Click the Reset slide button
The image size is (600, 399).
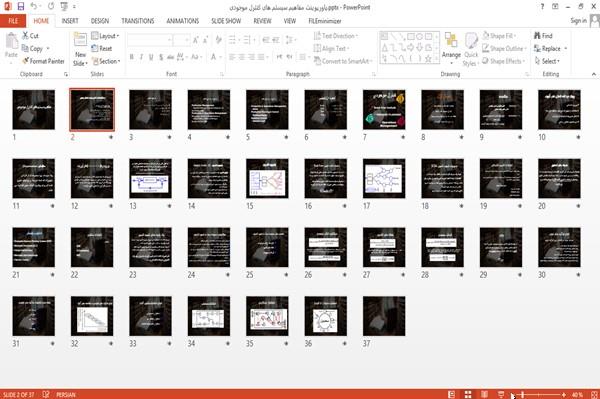(102, 49)
